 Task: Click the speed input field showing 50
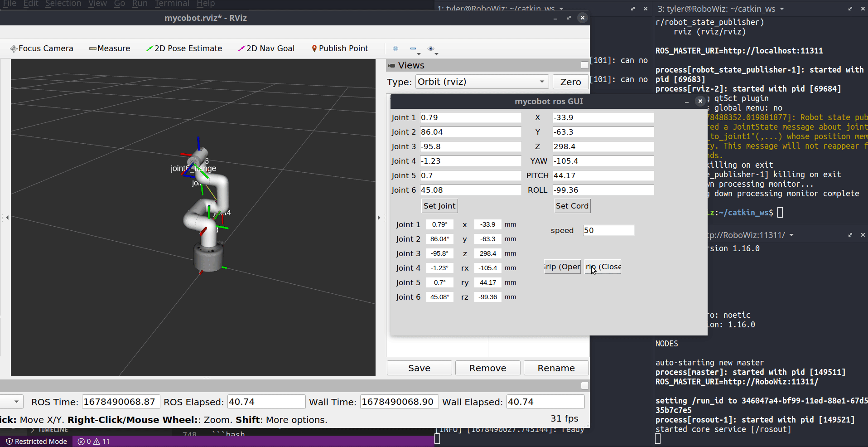click(608, 230)
